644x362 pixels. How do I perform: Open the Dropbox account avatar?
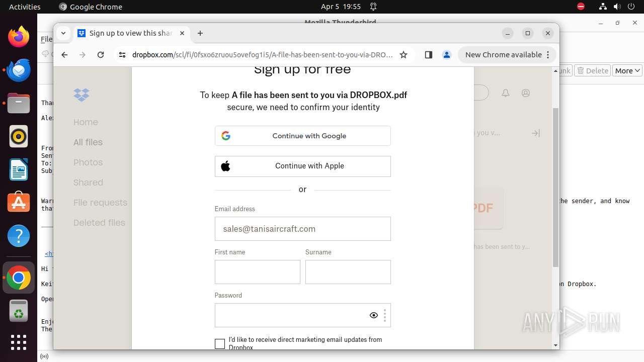click(526, 93)
